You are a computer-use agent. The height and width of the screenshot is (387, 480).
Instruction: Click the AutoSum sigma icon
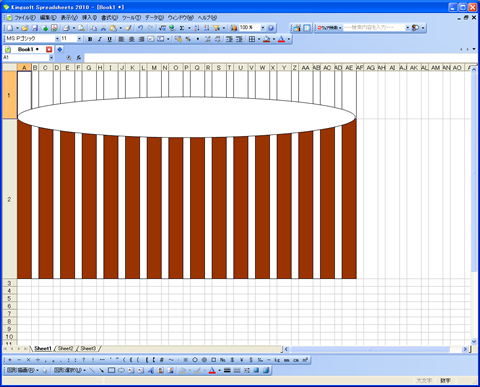point(182,28)
